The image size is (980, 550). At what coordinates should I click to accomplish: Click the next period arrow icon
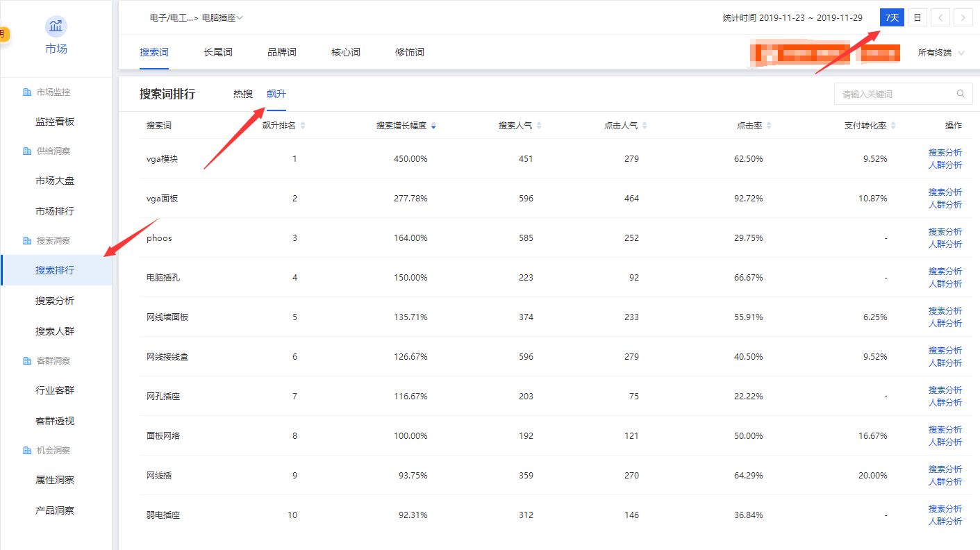point(963,18)
